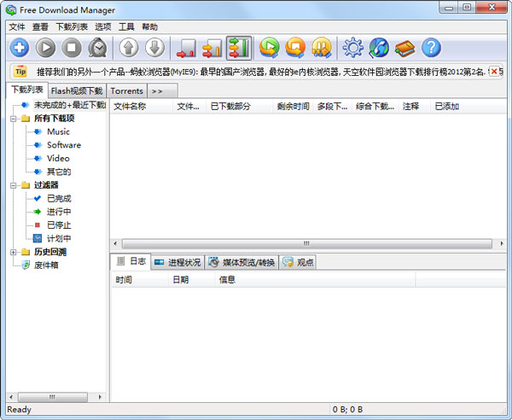Move download down with down arrow icon
Viewport: 512px width, 420px height.
pyautogui.click(x=154, y=48)
